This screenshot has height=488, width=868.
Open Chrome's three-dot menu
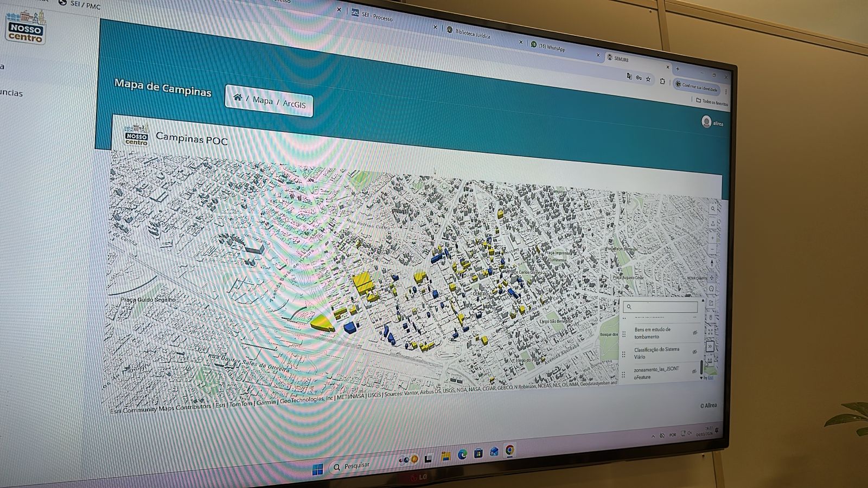pos(726,92)
